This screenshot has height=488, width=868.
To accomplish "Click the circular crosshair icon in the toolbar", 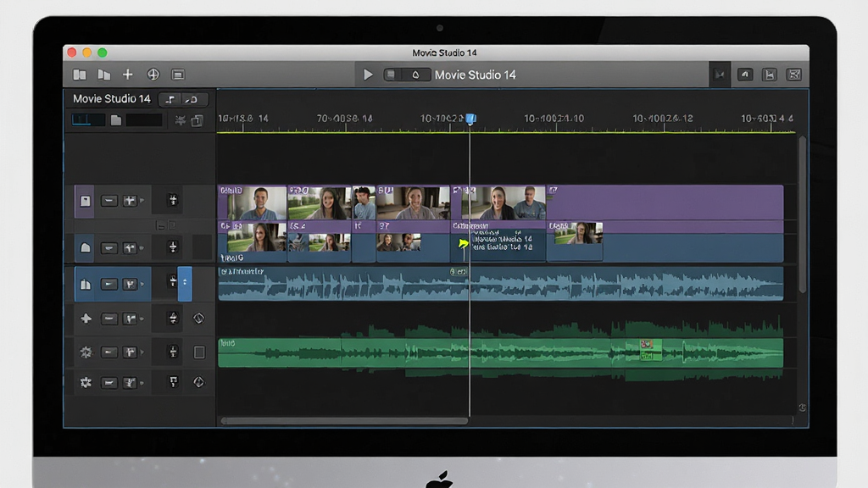I will 153,75.
